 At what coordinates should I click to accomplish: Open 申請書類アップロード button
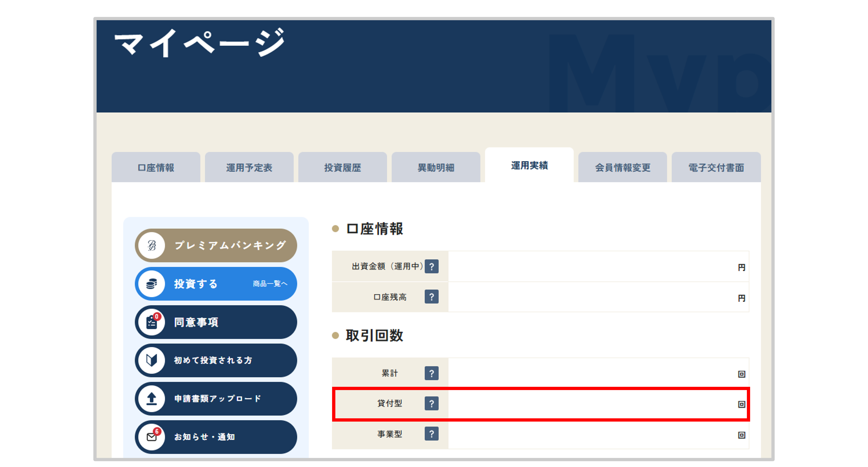pyautogui.click(x=216, y=399)
